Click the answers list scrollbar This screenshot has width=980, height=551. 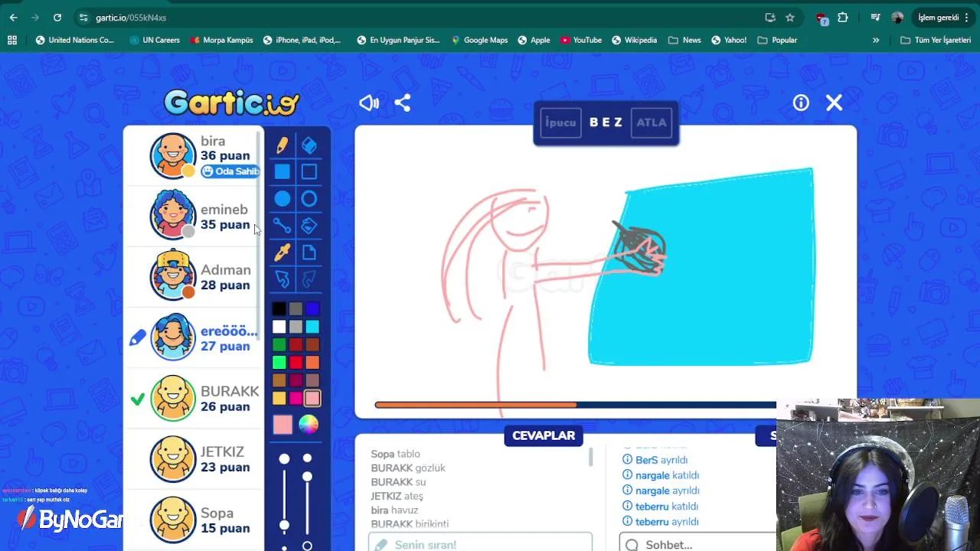tap(590, 458)
